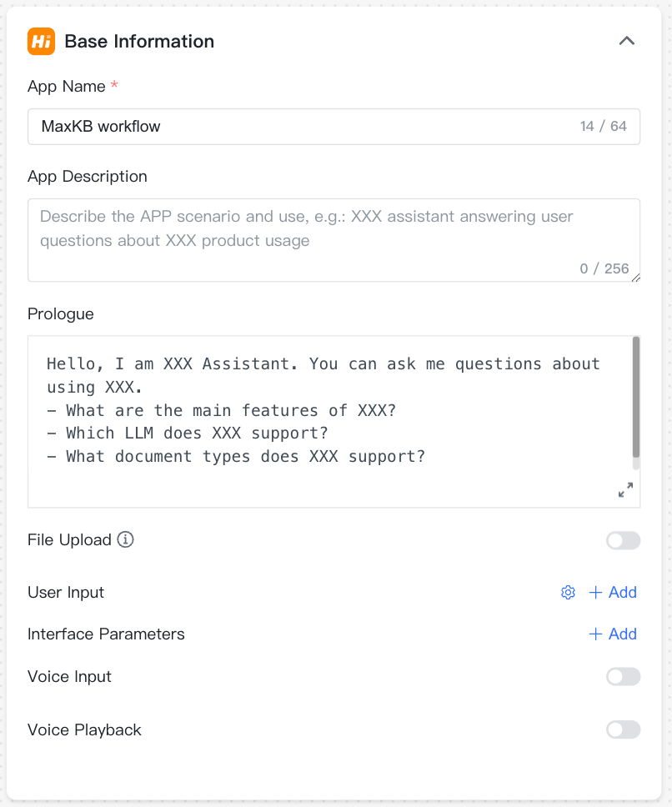Grab the App Description resize handle
The height and width of the screenshot is (807, 672).
pos(635,278)
